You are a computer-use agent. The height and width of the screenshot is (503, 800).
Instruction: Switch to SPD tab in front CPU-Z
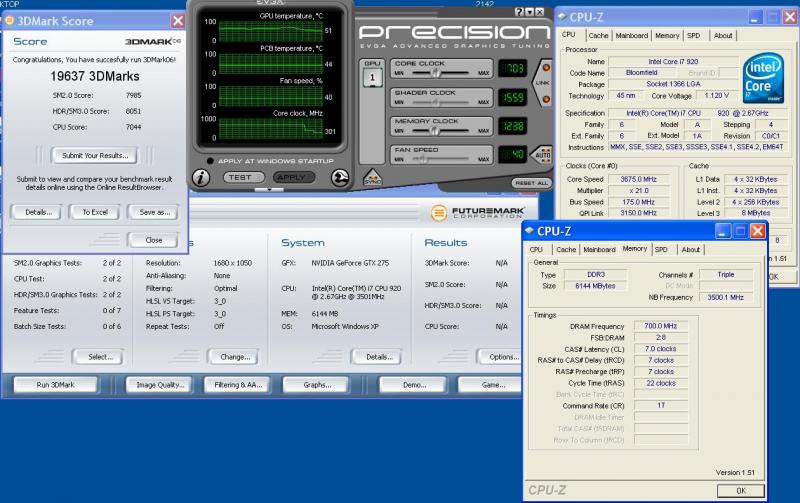point(661,249)
